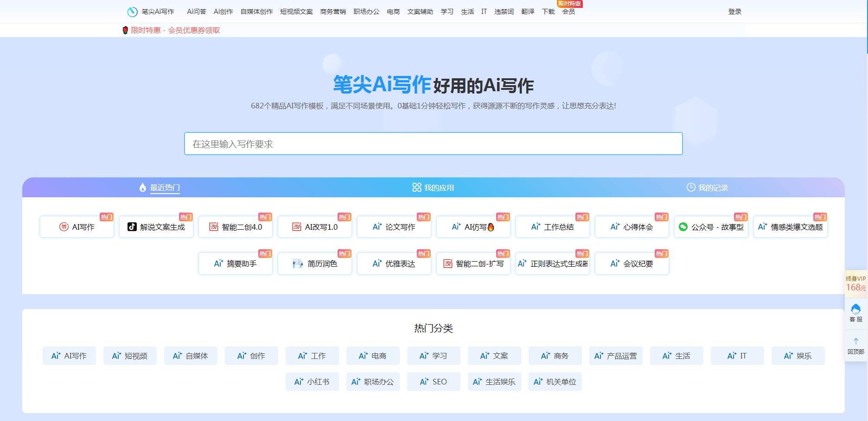
Task: Open the WeChat 公众号 - 故事型 template
Action: pos(711,227)
